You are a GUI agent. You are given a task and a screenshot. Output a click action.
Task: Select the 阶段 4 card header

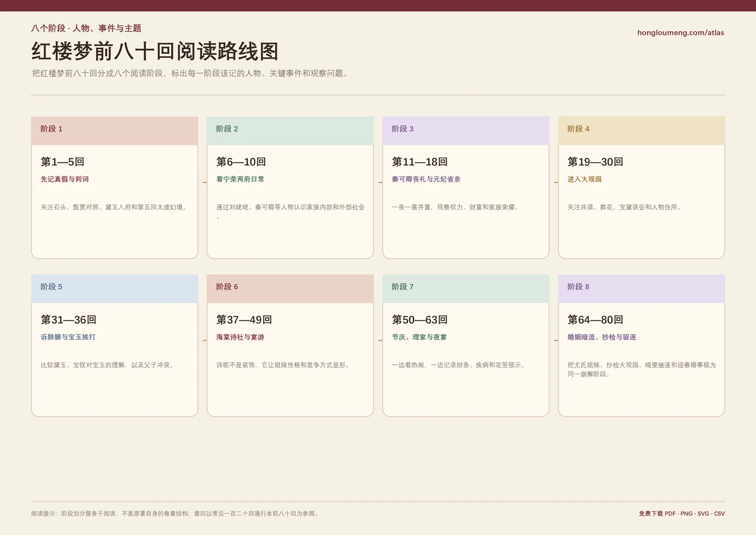pos(641,130)
